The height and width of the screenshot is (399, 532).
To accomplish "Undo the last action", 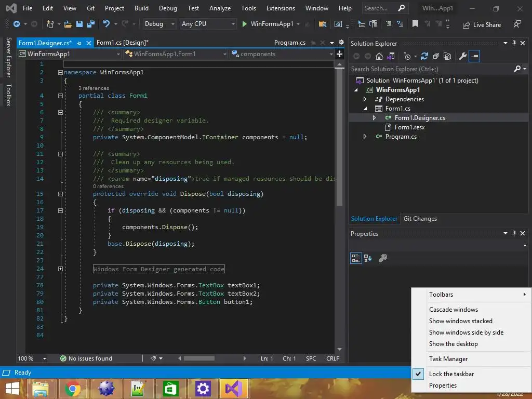I will coord(107,24).
